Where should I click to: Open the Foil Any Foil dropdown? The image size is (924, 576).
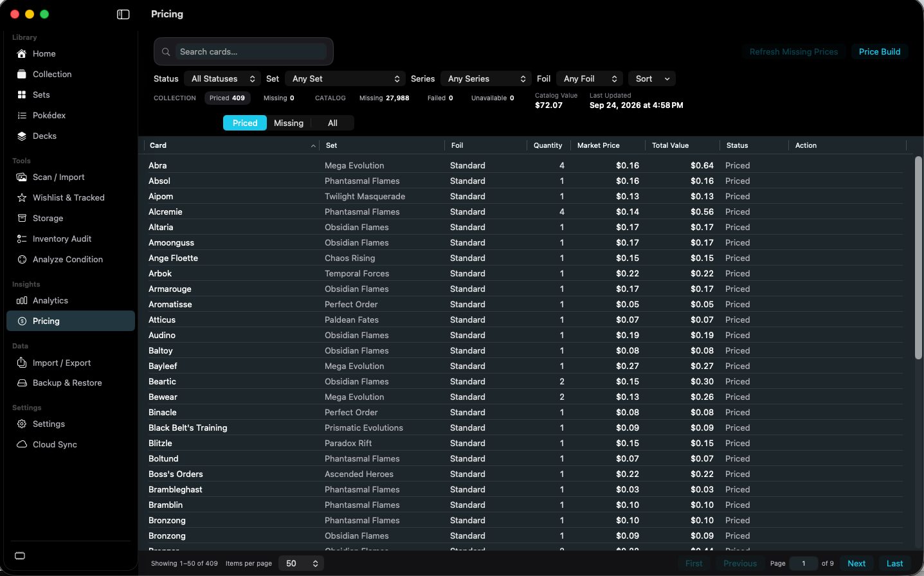click(590, 78)
